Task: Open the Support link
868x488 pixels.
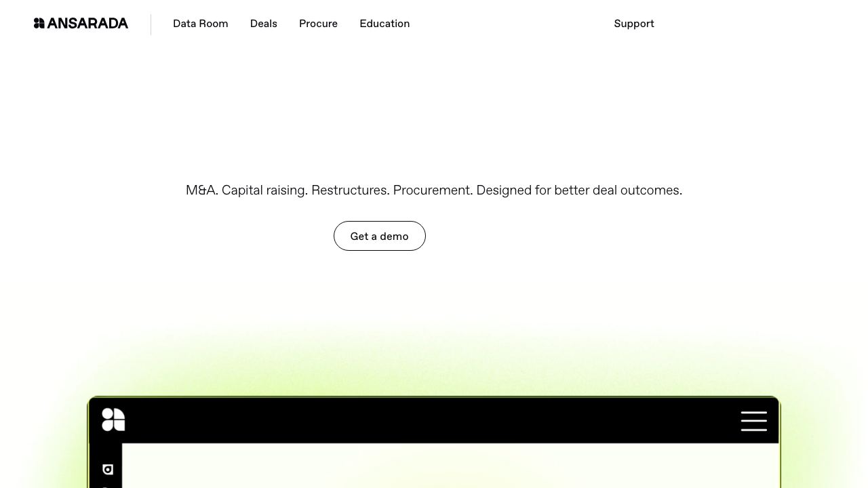Action: tap(634, 24)
